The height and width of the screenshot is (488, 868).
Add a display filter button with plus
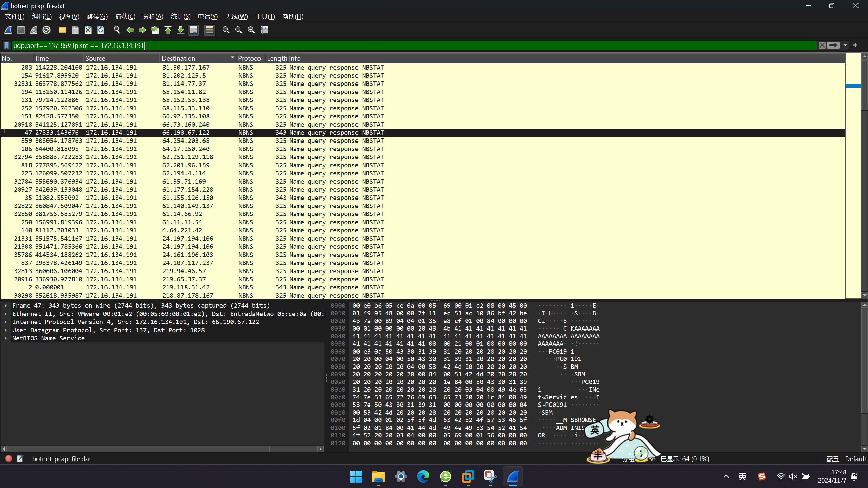coord(855,45)
